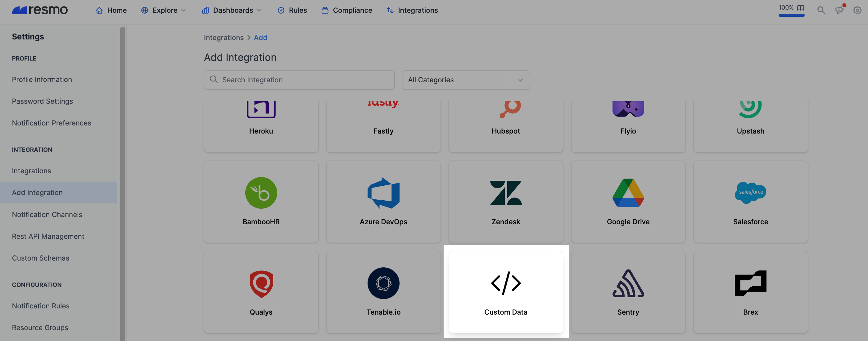Pick the Flyio integration icon
This screenshot has width=868, height=341.
[628, 109]
